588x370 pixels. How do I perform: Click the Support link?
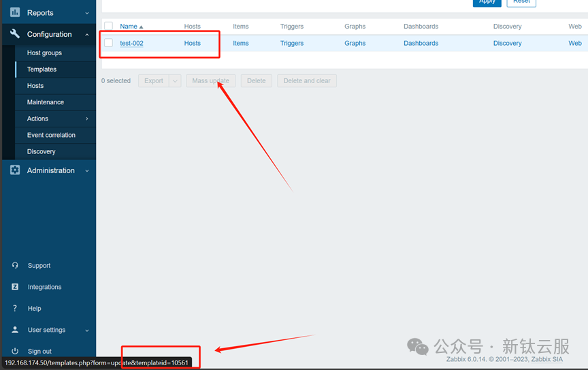[39, 266]
